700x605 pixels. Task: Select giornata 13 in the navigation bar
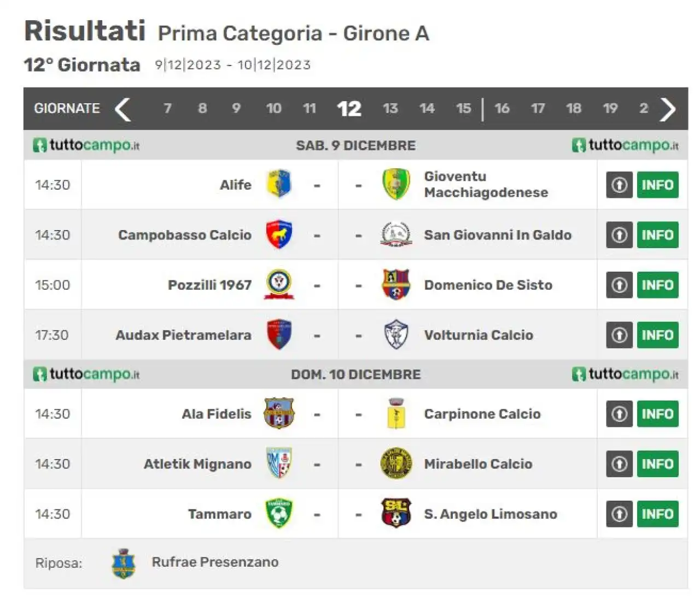point(390,108)
